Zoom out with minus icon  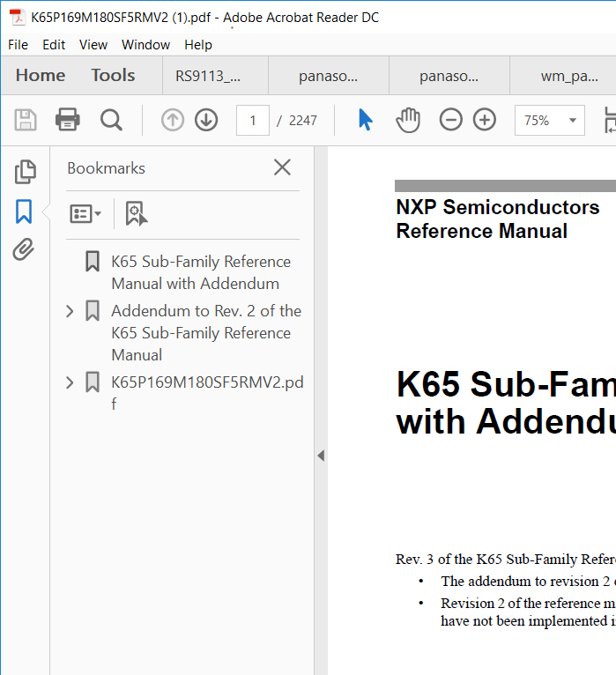450,120
